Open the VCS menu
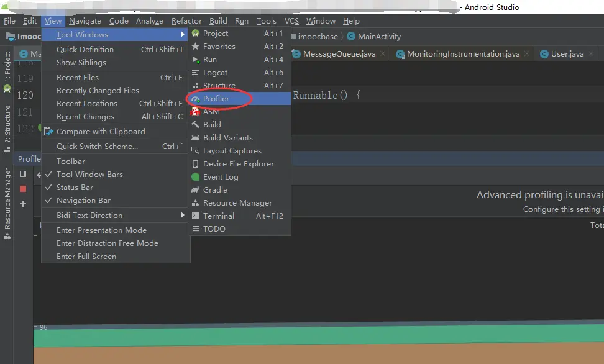The image size is (604, 364). click(x=291, y=20)
